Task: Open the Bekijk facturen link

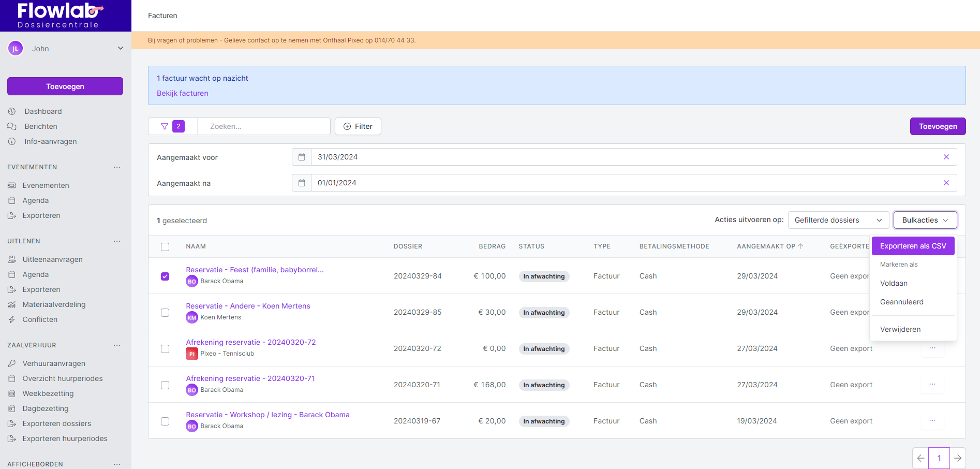Action: 182,93
